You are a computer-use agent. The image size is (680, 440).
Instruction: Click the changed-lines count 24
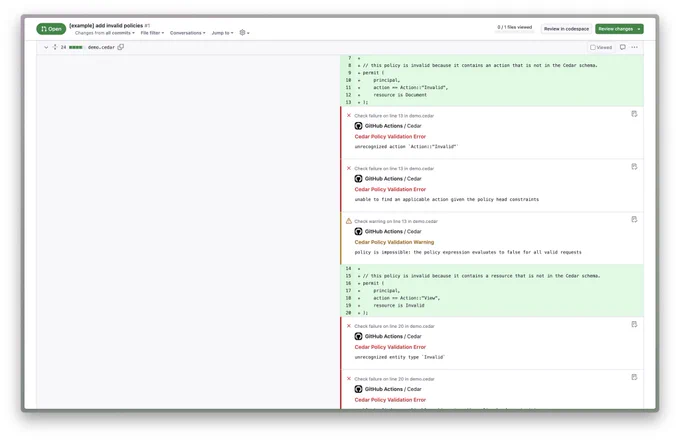pos(63,47)
